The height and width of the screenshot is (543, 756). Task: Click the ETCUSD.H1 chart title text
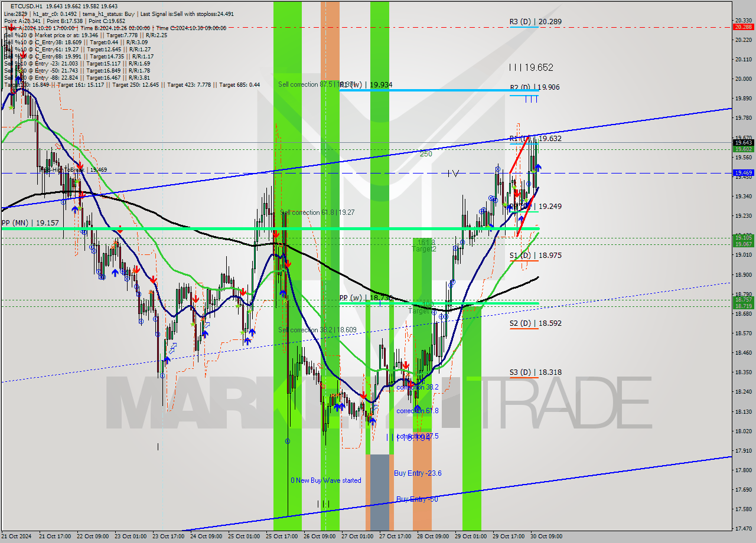click(x=27, y=6)
